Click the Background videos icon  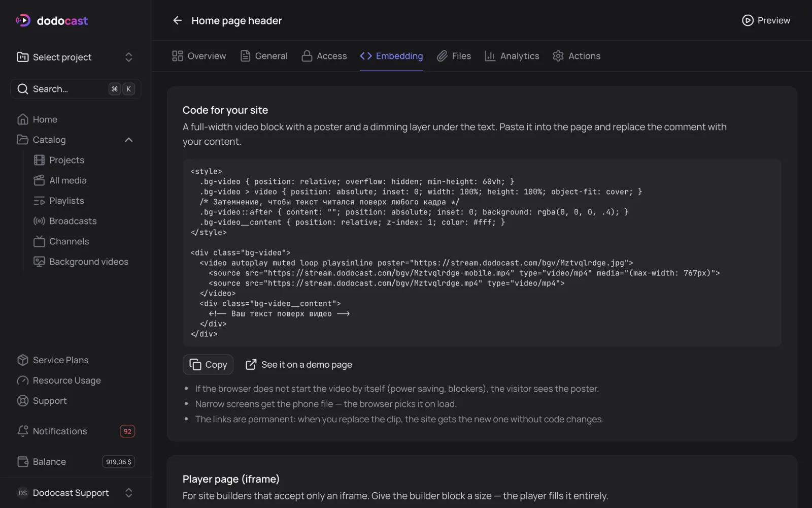pos(39,262)
